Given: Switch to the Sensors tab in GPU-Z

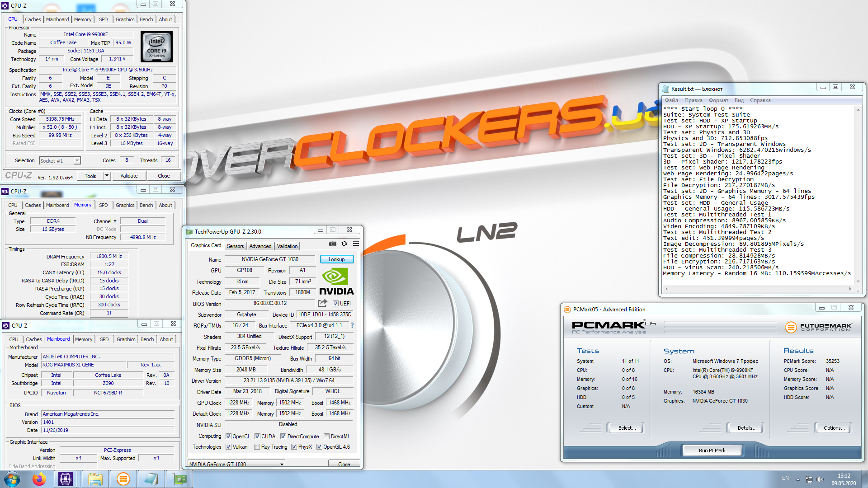Looking at the screenshot, I should 235,246.
